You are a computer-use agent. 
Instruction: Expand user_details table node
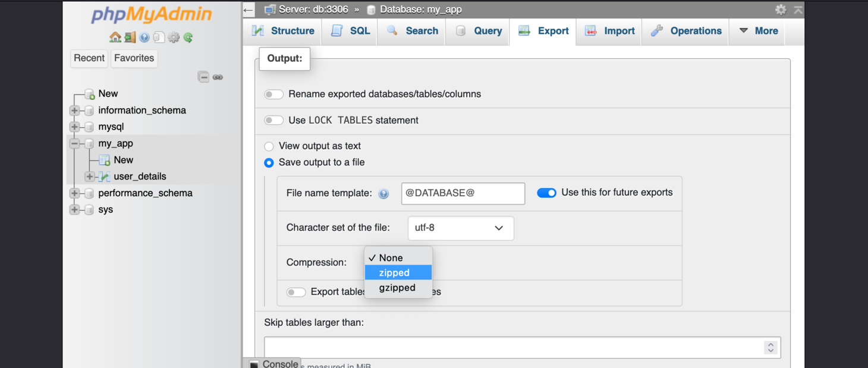[89, 177]
